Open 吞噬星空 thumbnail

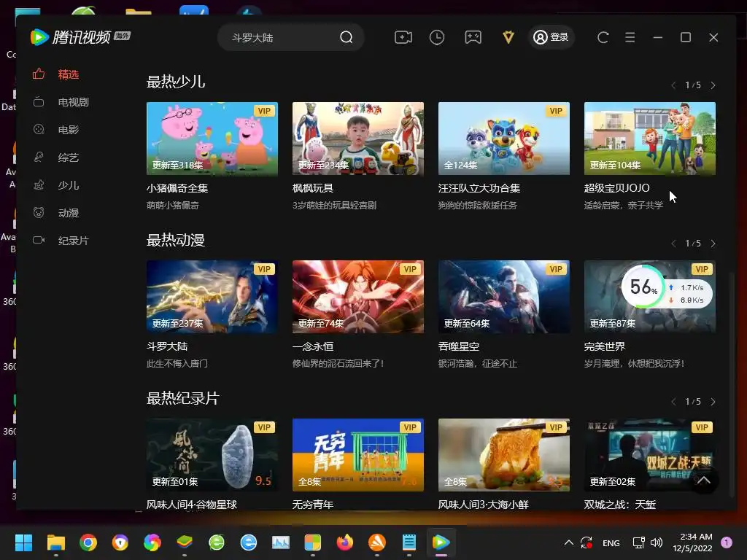503,297
